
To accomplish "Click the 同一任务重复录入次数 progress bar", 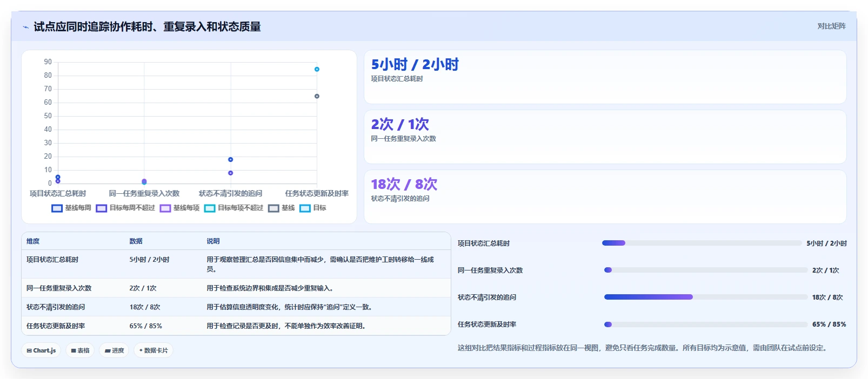I will 706,270.
